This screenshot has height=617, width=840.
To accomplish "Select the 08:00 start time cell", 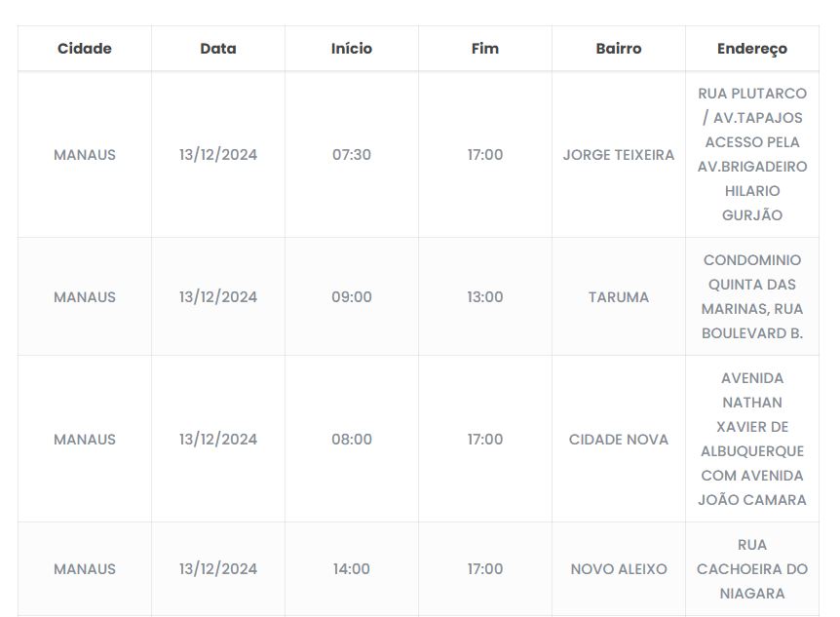I will tap(352, 440).
